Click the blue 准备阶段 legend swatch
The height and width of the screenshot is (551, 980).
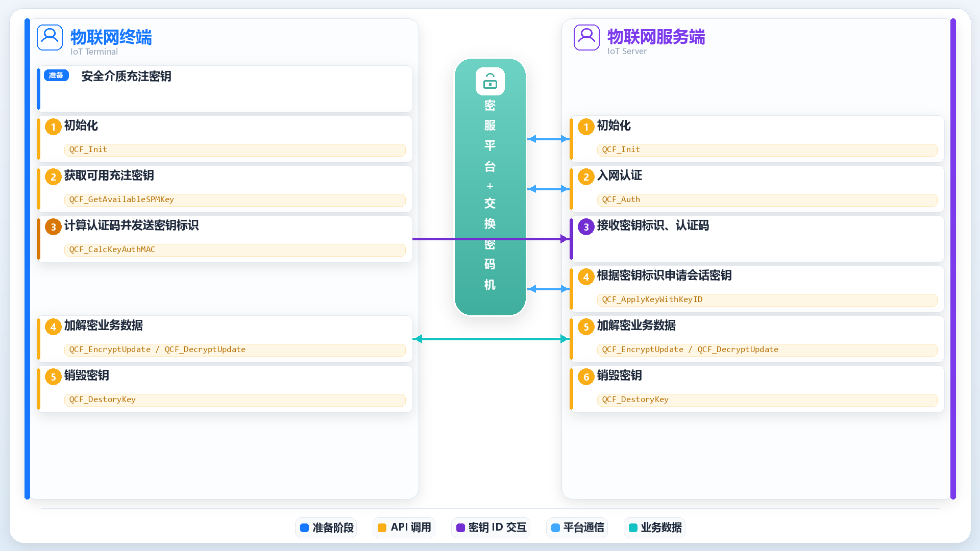click(x=304, y=528)
